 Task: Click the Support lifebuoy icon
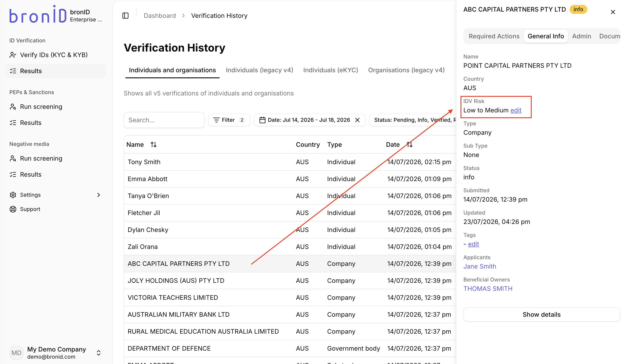point(13,209)
